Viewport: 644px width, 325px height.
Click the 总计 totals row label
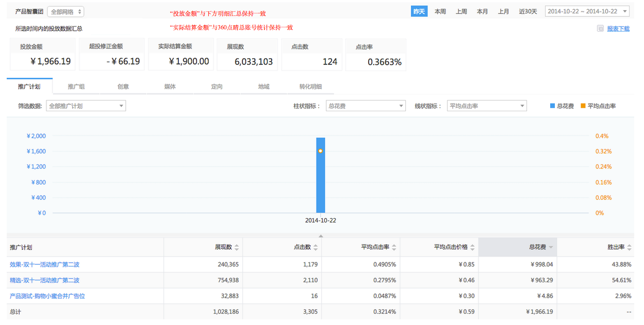coord(16,312)
